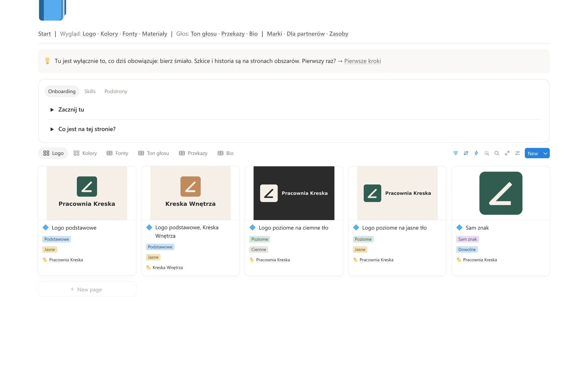Image resolution: width=588 pixels, height=368 pixels.
Task: Click the diamond icon beside Logo podstawowe
Action: click(x=46, y=227)
